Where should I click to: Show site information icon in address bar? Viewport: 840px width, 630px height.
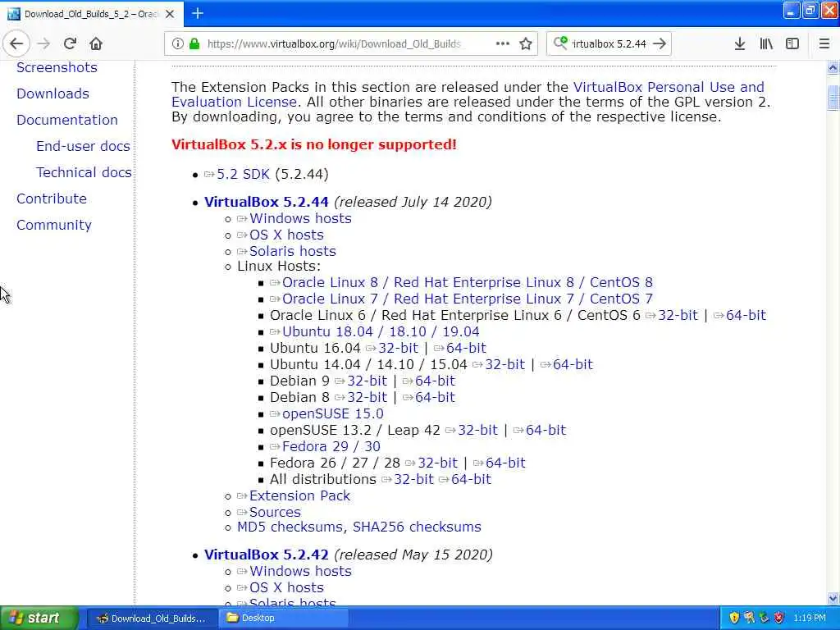coord(177,44)
